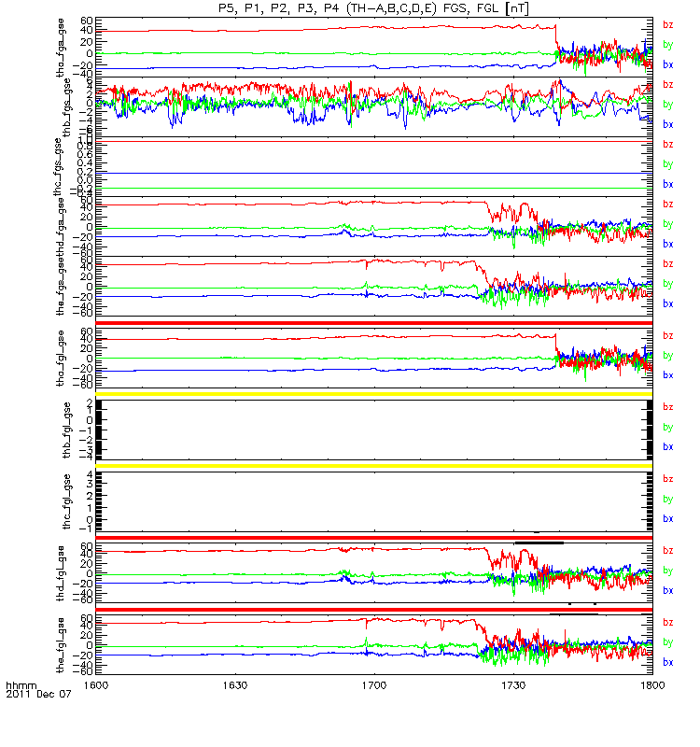Click the 1630 time tick label

coord(235,685)
